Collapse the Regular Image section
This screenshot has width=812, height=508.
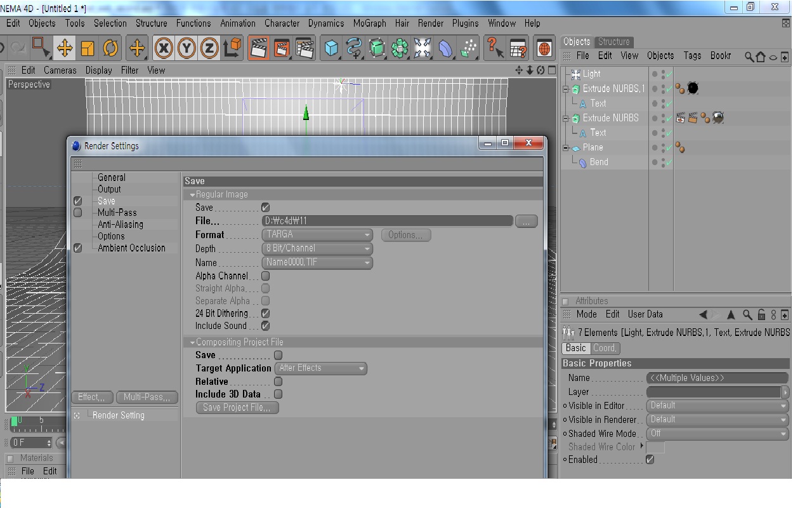click(192, 195)
